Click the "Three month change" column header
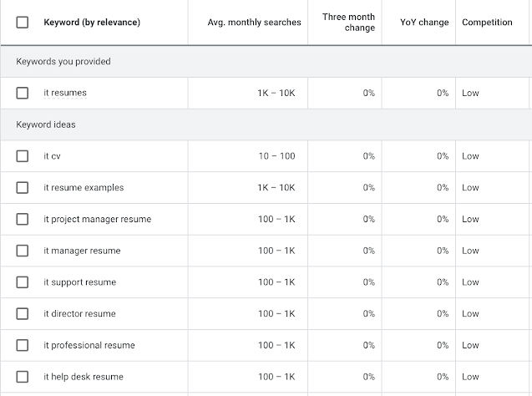The height and width of the screenshot is (396, 532). tap(348, 23)
